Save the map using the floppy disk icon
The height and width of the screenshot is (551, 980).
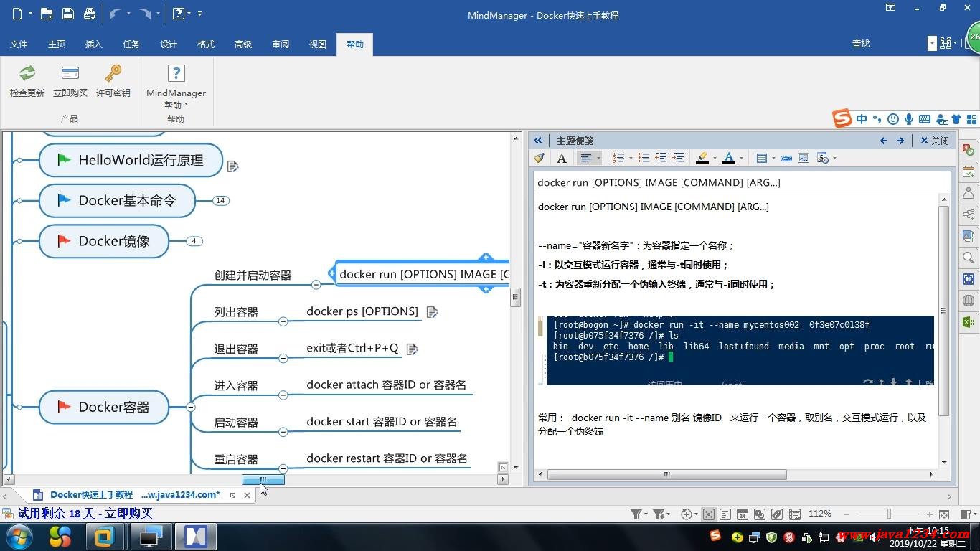point(68,14)
